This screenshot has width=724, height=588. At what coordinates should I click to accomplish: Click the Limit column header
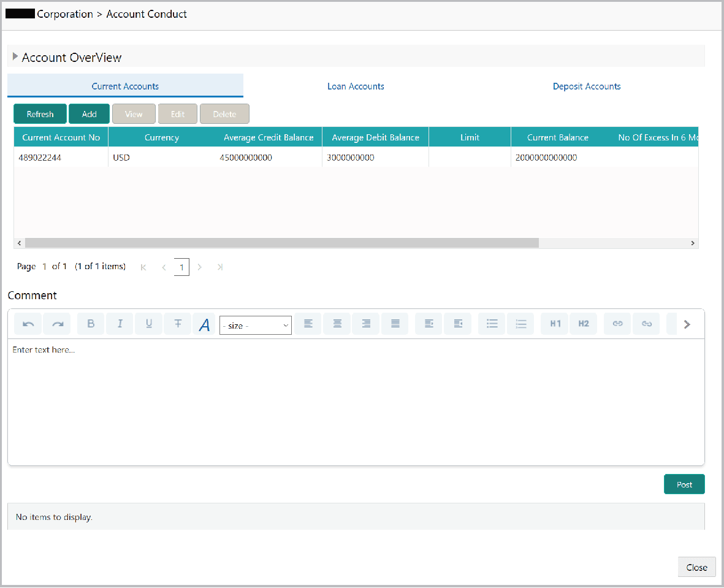point(470,137)
